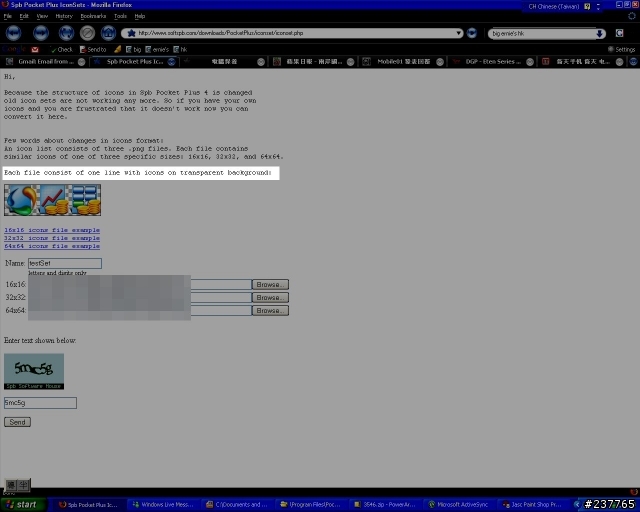Click the captcha text field with 5mc5g

coord(40,403)
